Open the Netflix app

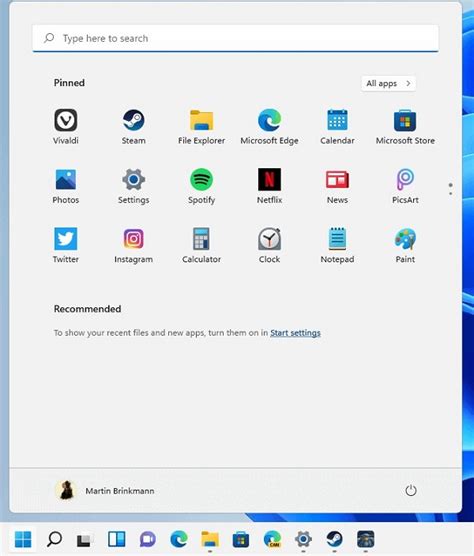point(269,187)
